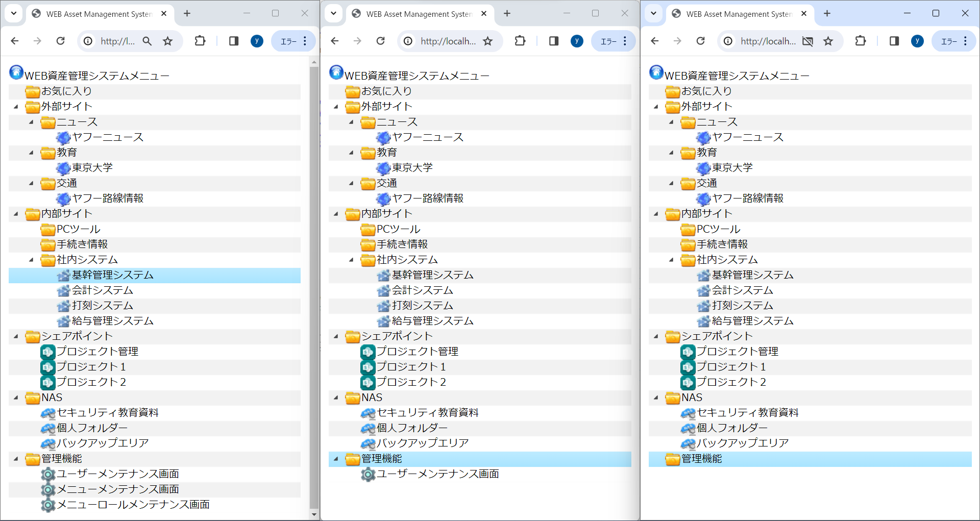Image resolution: width=980 pixels, height=521 pixels.
Task: Click the NAS icon beside バックアップエリア in right window
Action: tap(688, 444)
